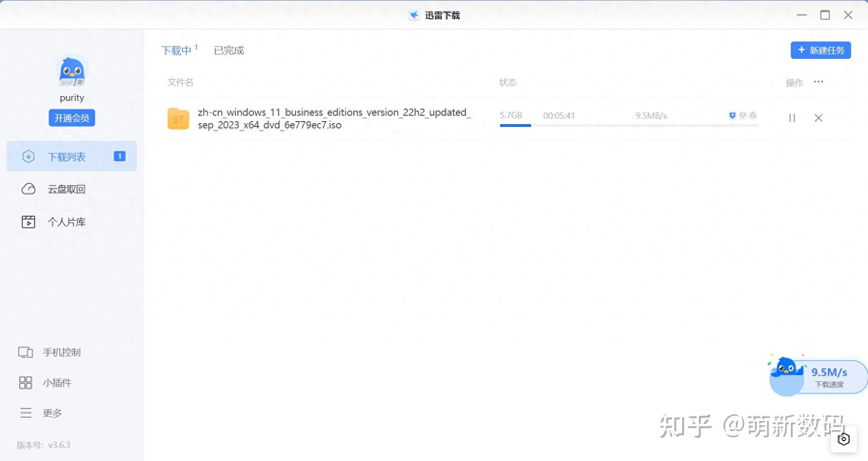Click the BT folder icon on the download task

179,118
